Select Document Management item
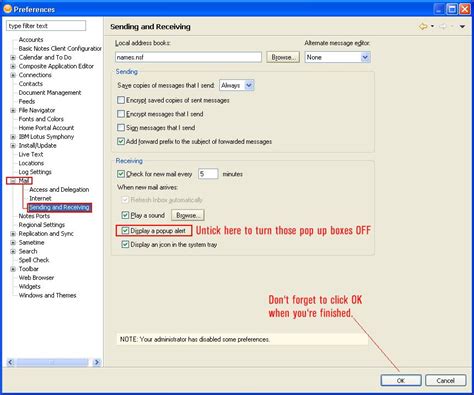474x395 pixels. click(50, 93)
